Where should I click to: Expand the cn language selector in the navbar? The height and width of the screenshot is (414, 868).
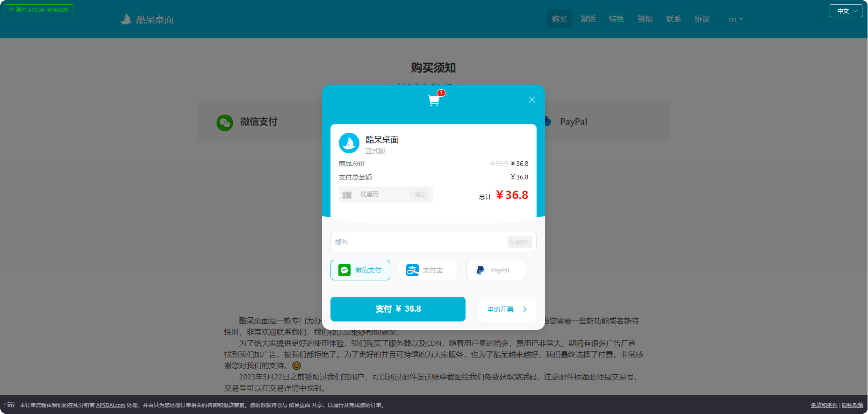[x=735, y=19]
